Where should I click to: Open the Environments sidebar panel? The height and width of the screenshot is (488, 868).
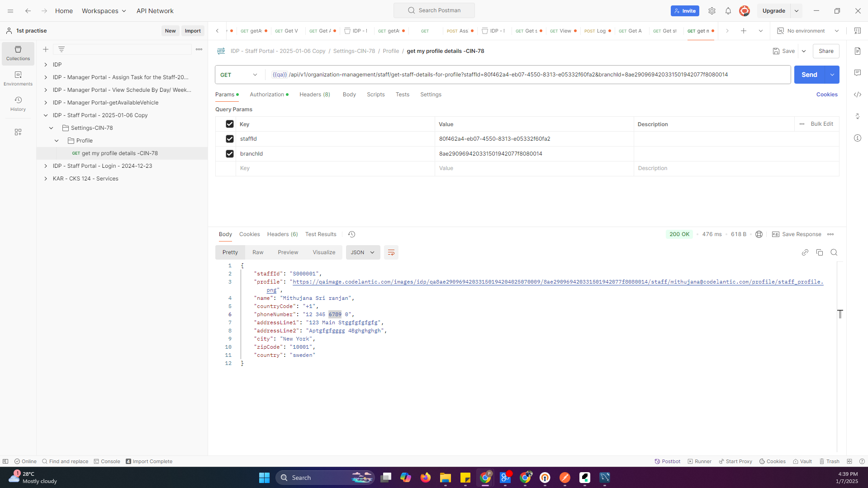click(18, 79)
